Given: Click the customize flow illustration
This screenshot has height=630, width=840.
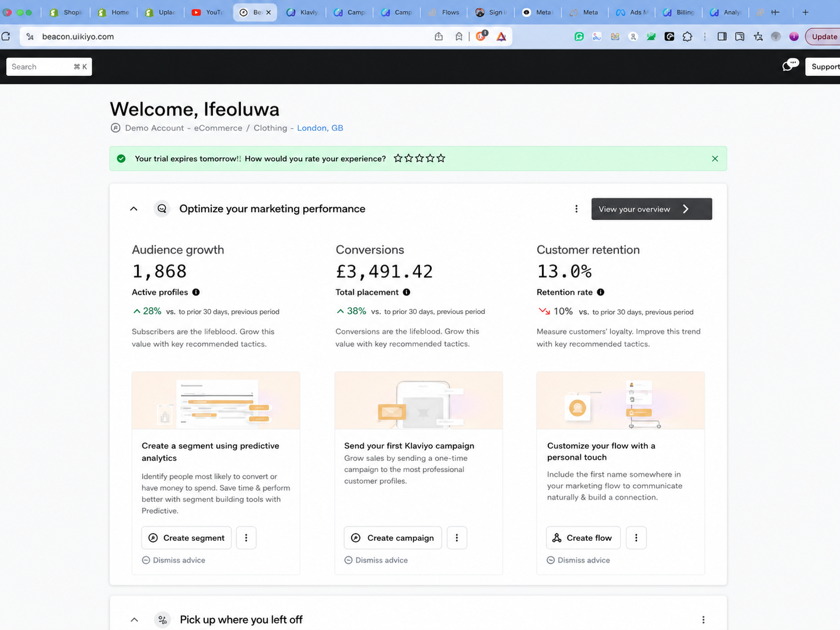Looking at the screenshot, I should pyautogui.click(x=621, y=401).
